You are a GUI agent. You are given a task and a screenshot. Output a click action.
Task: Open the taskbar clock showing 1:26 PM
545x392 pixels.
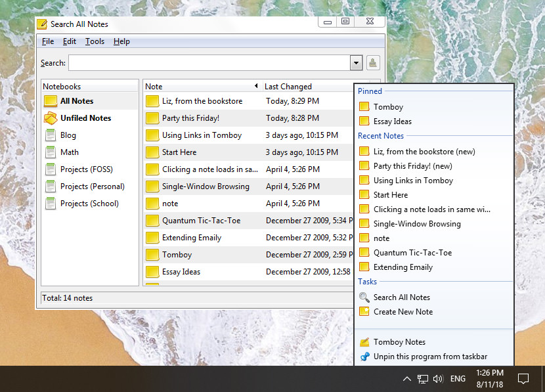pos(490,379)
